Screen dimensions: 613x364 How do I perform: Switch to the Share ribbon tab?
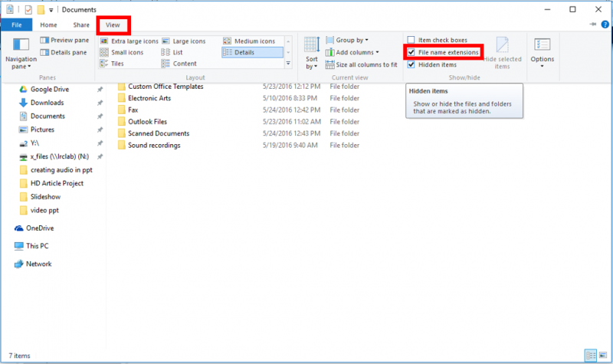81,25
